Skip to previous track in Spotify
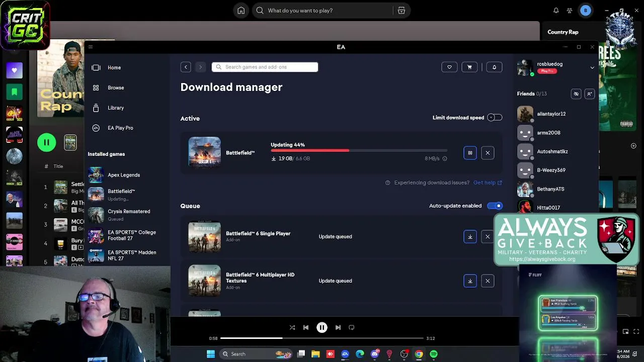This screenshot has height=362, width=644. coord(306,327)
